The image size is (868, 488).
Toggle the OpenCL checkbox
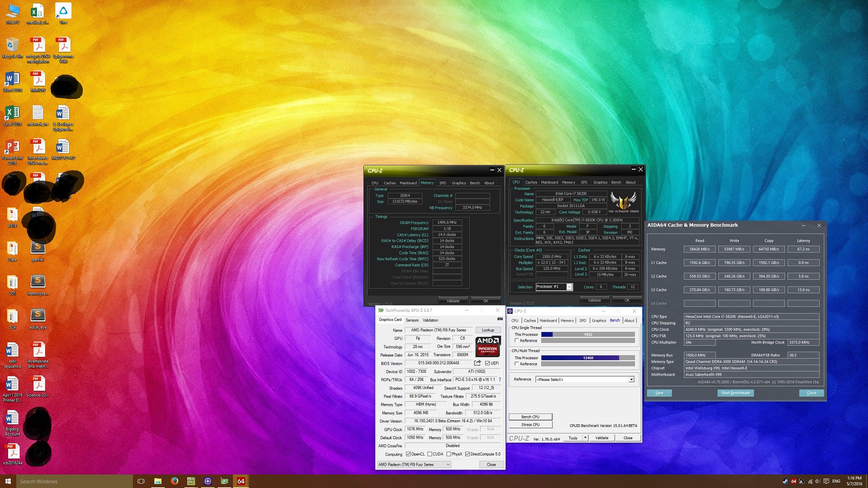click(408, 454)
